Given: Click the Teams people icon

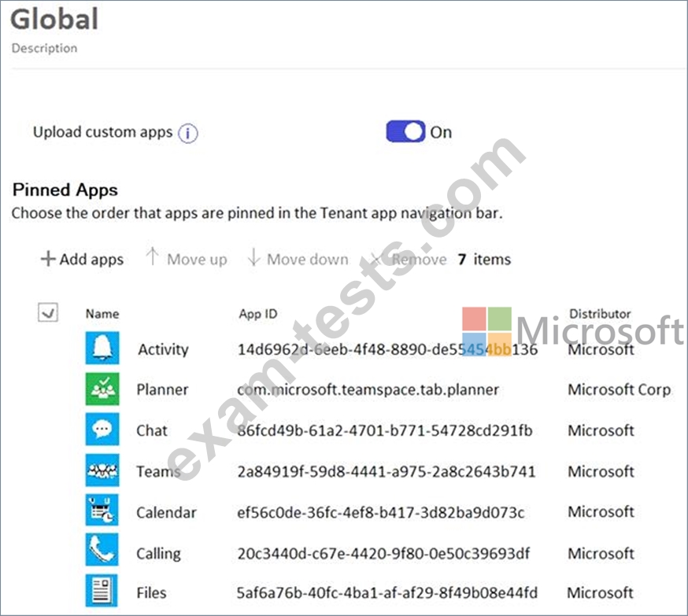Looking at the screenshot, I should 102,471.
